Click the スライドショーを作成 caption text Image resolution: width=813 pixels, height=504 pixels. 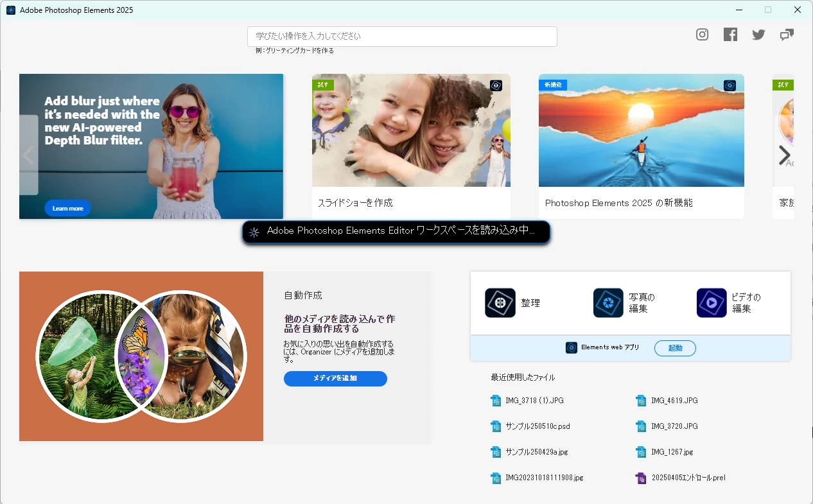point(355,203)
